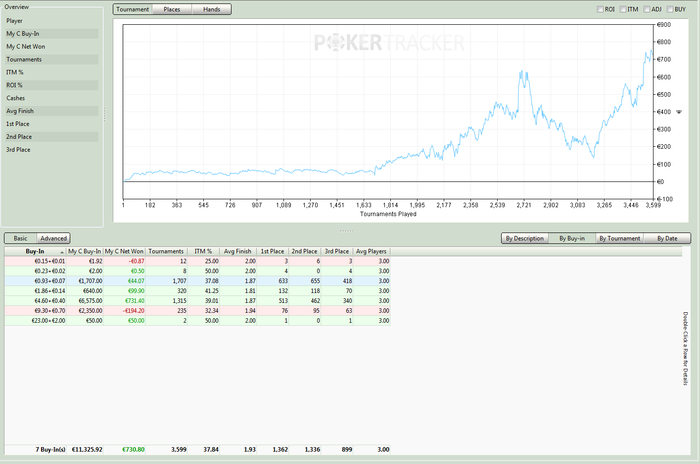700x464 pixels.
Task: Select the €9.30+€0.70 buy-in row
Action: [197, 310]
